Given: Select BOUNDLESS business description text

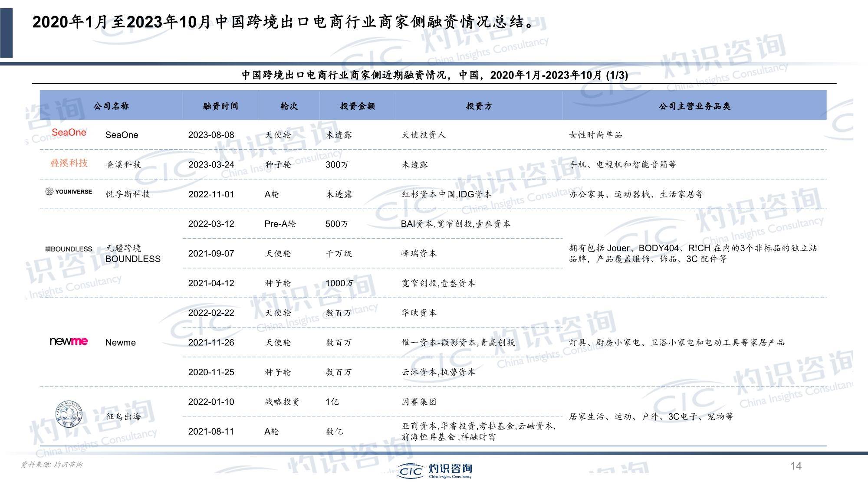Looking at the screenshot, I should 693,253.
